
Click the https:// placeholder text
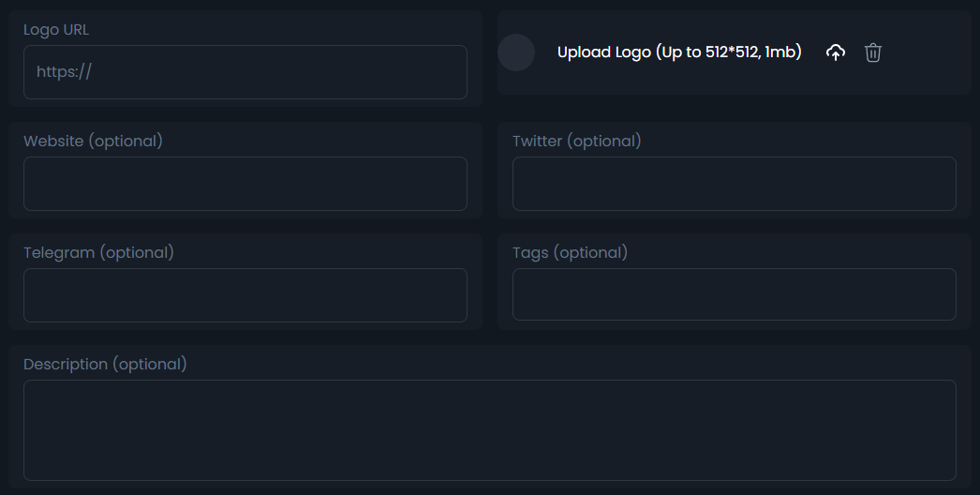click(x=64, y=72)
